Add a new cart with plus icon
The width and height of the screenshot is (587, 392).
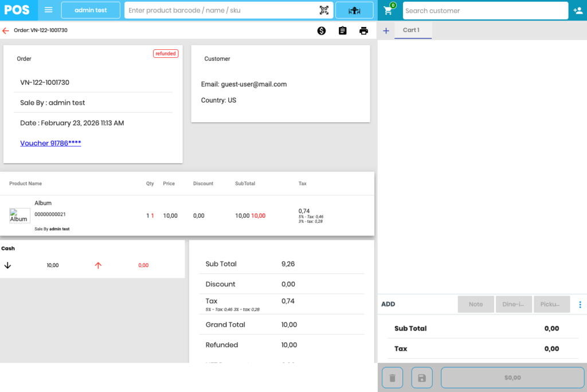386,31
